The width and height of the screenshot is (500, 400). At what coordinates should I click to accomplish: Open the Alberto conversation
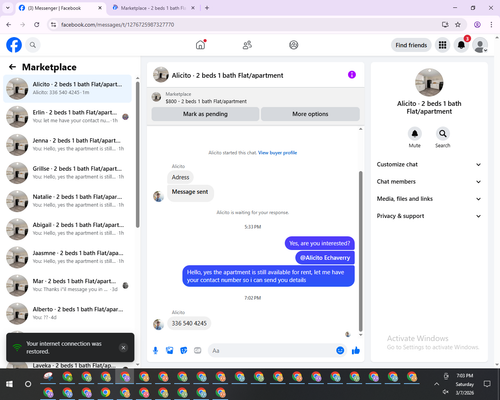67,314
